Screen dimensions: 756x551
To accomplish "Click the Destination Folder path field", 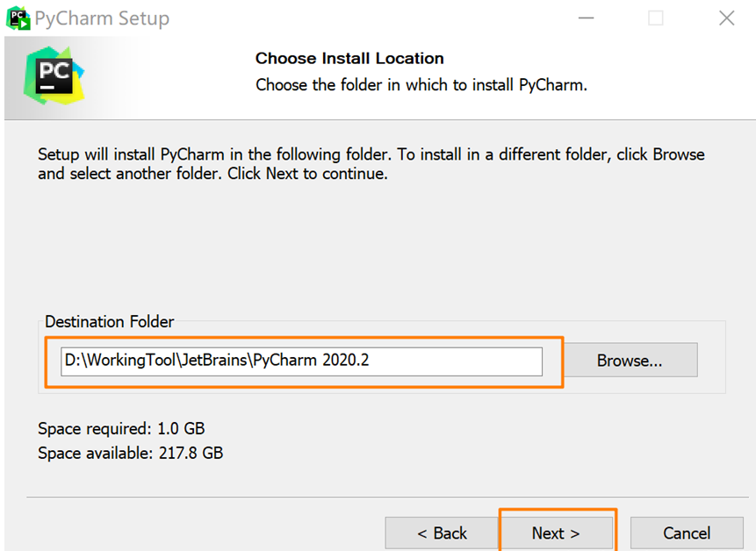I will point(301,361).
